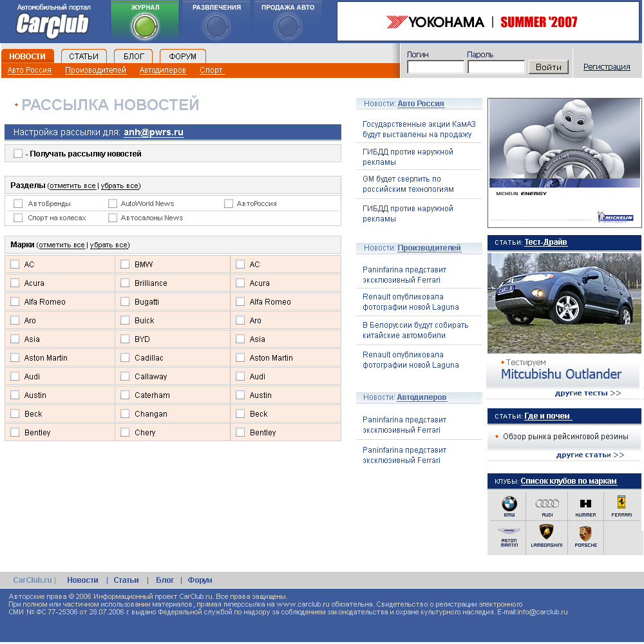This screenshot has width=644, height=644.
Task: Focus the Пароль input field
Action: click(x=496, y=67)
